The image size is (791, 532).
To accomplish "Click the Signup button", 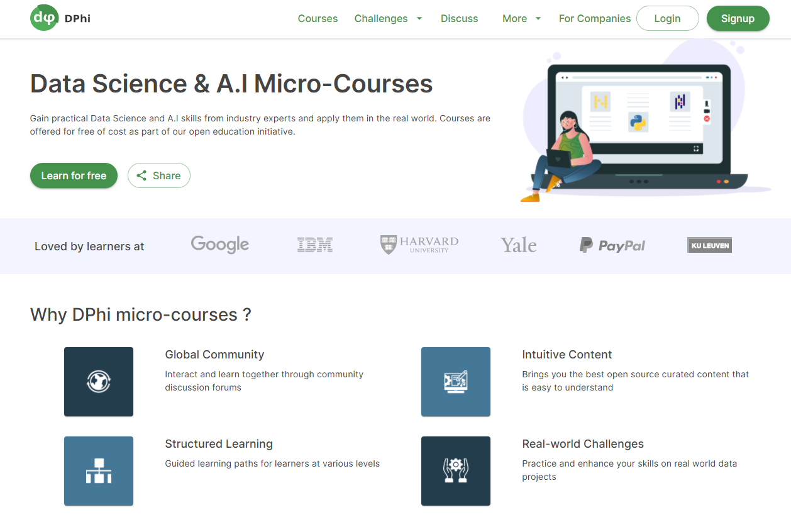I will (x=738, y=18).
